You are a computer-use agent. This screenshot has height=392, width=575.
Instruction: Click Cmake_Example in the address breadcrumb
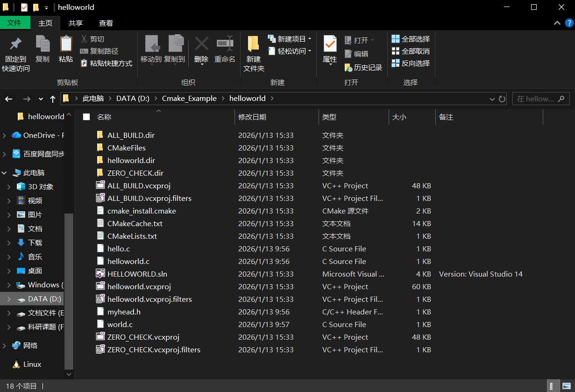click(x=189, y=99)
